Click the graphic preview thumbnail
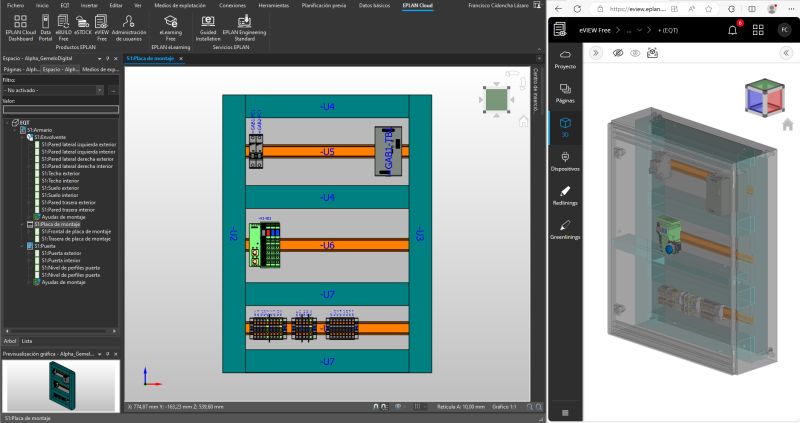This screenshot has height=423, width=800. pyautogui.click(x=60, y=384)
